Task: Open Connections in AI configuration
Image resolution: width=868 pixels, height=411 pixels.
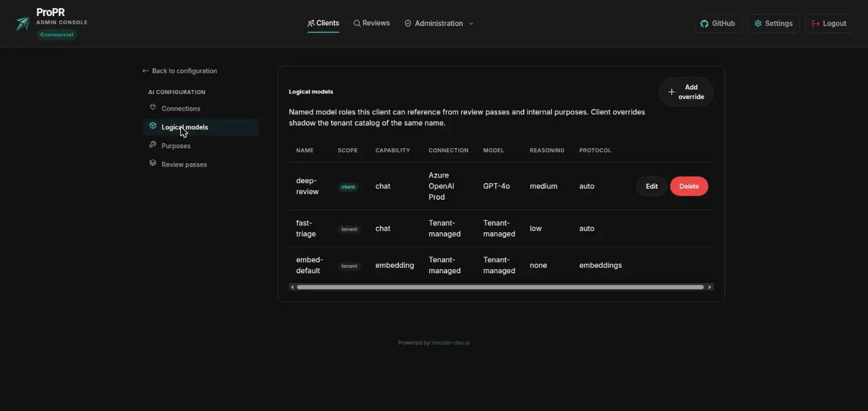Action: click(x=200, y=108)
